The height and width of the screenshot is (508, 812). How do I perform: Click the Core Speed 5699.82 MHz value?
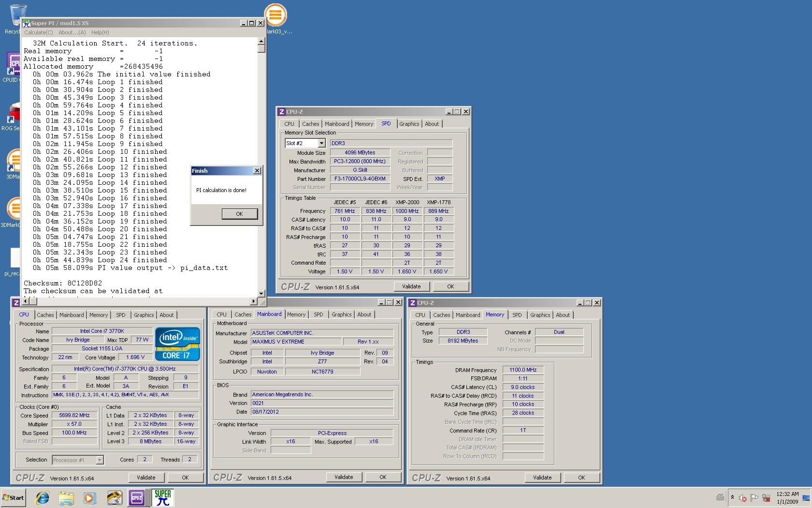(74, 416)
